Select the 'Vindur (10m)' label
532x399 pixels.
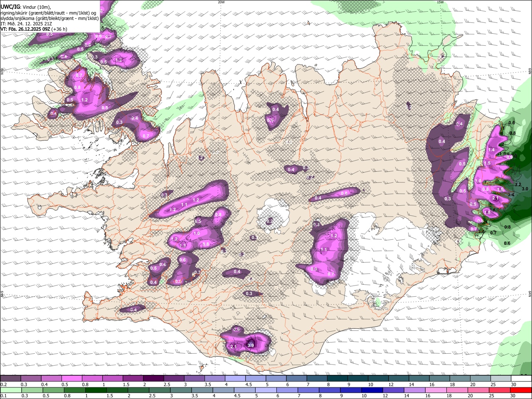pos(36,7)
